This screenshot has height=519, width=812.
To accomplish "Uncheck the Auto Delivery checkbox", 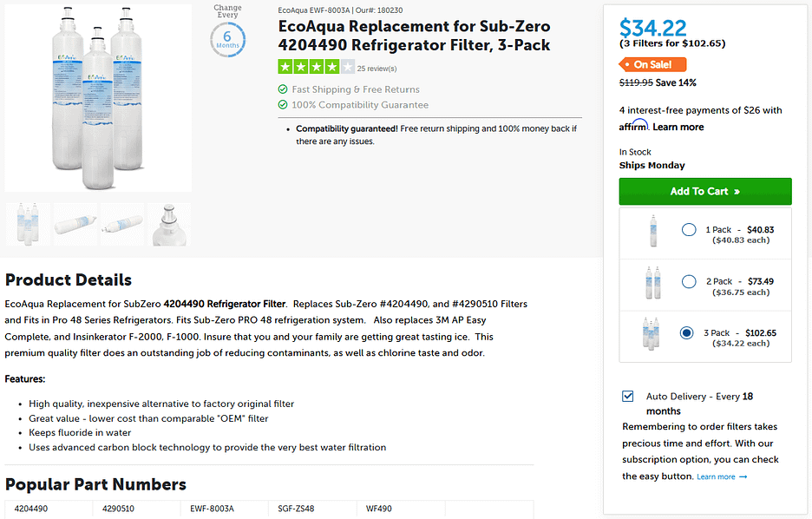I will click(x=627, y=396).
